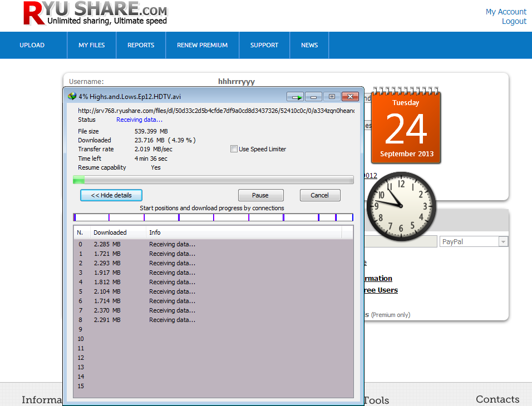Minimize the IDM download dialog

[313, 97]
